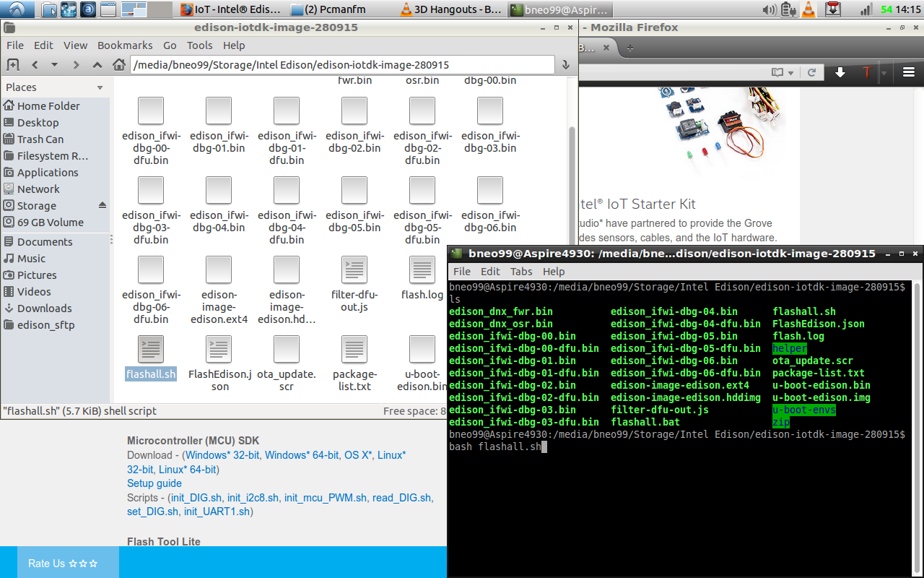Select filter-dfu-out.js file icon

354,270
